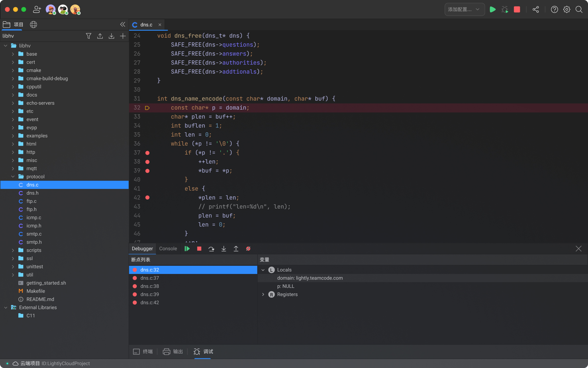Open the C11 library folder

[x=64, y=316]
